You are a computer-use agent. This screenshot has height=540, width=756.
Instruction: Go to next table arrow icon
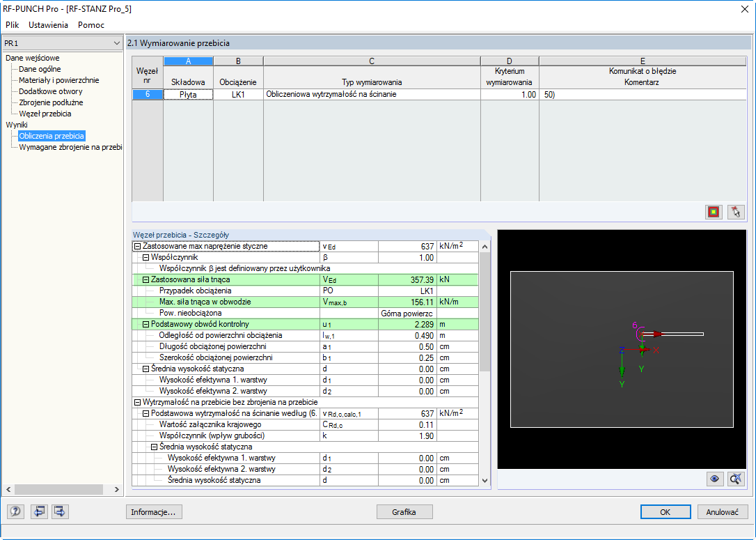click(x=60, y=511)
